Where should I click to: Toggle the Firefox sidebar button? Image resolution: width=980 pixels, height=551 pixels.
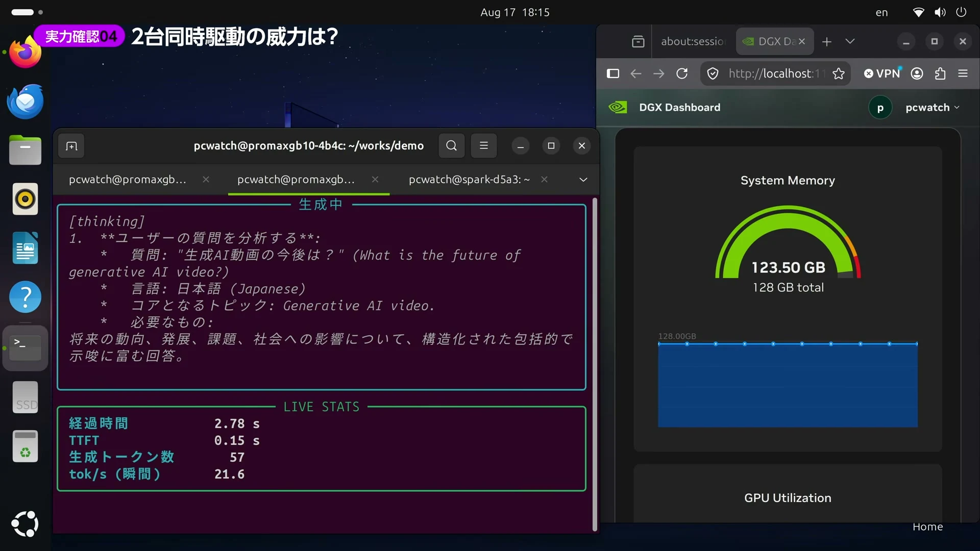pos(613,73)
